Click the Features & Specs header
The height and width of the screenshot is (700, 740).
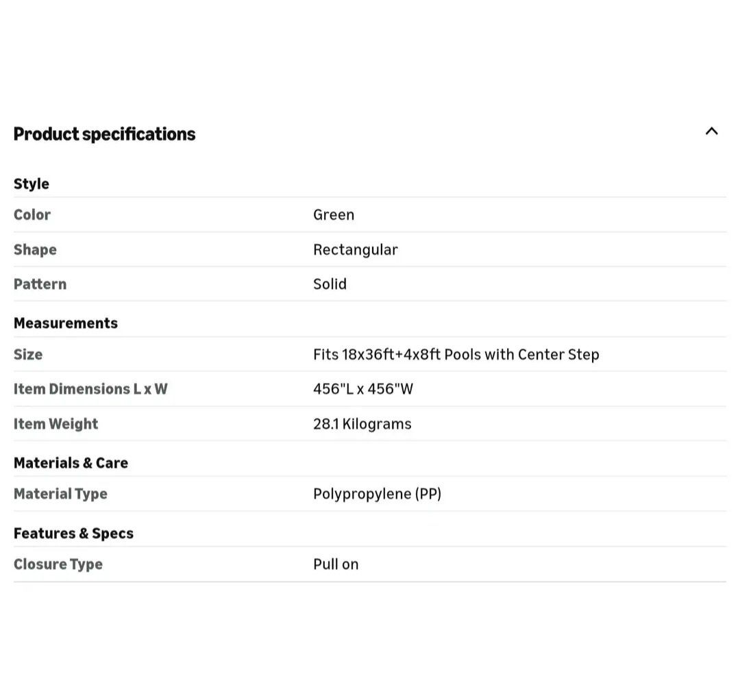coord(73,533)
